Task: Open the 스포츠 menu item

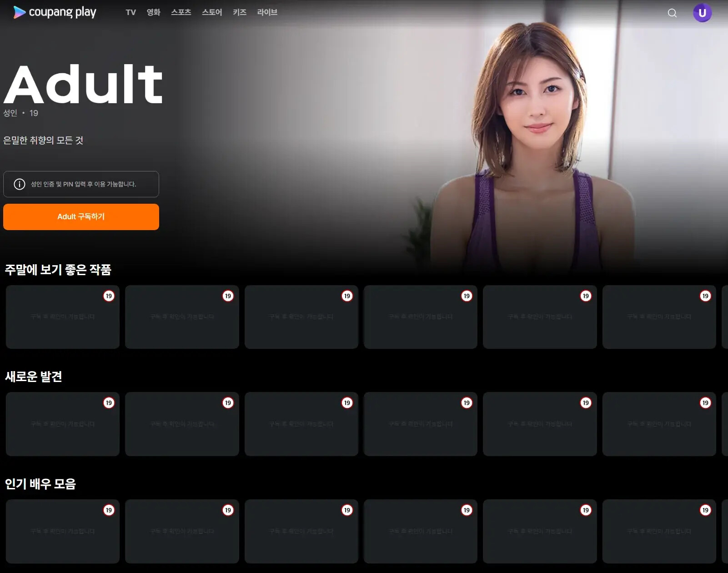Action: tap(181, 12)
